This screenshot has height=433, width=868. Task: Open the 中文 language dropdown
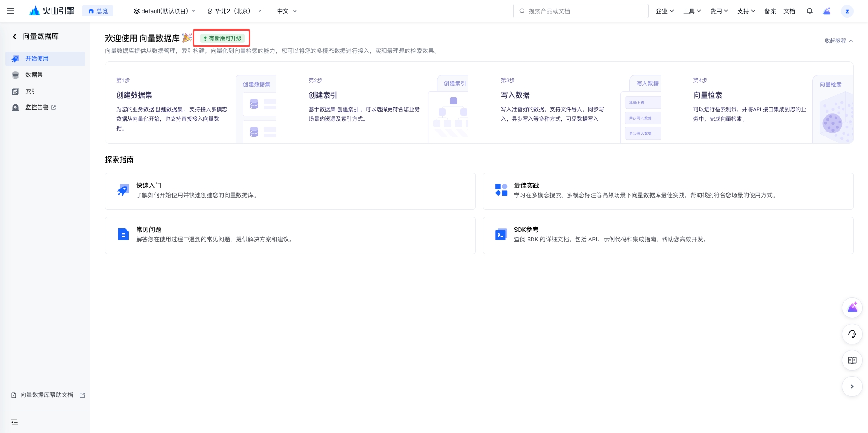click(287, 11)
